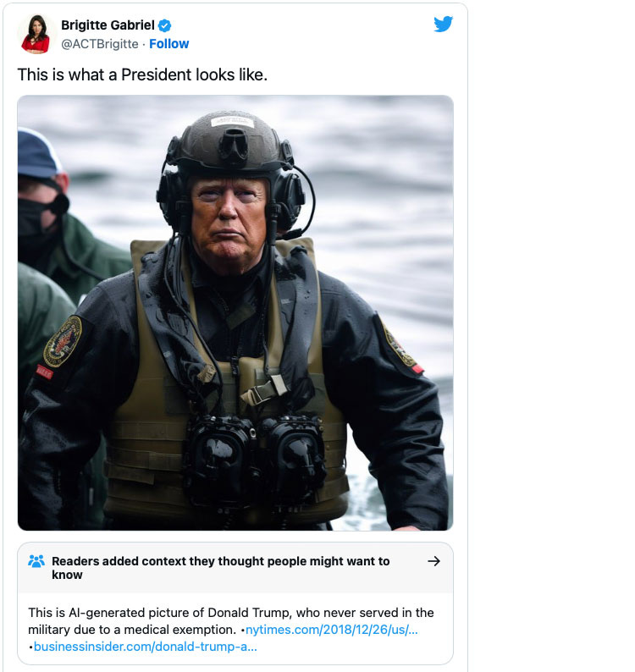Open context details via the right arrow
This screenshot has width=635, height=672.
click(x=433, y=561)
